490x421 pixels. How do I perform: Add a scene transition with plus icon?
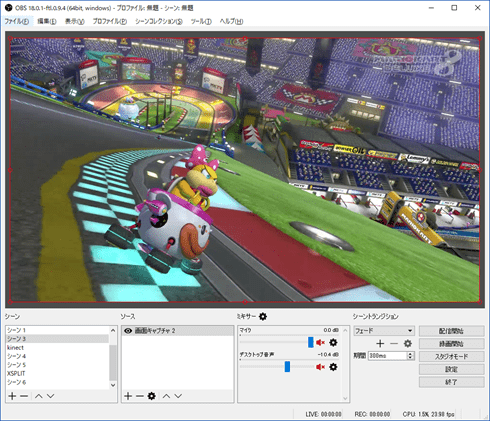coord(380,343)
